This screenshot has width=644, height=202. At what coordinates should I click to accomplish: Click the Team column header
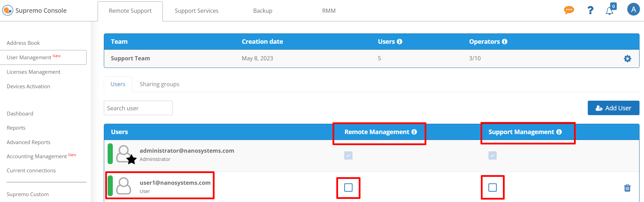tap(119, 42)
